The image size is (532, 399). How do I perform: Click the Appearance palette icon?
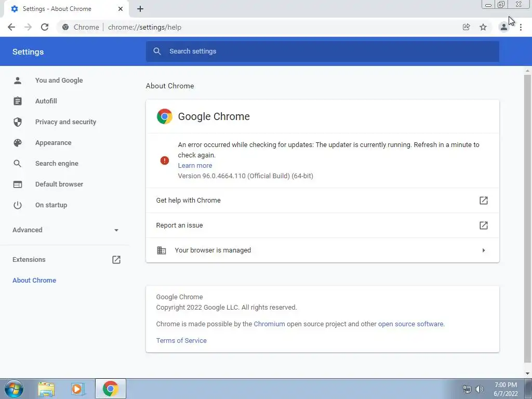point(18,143)
